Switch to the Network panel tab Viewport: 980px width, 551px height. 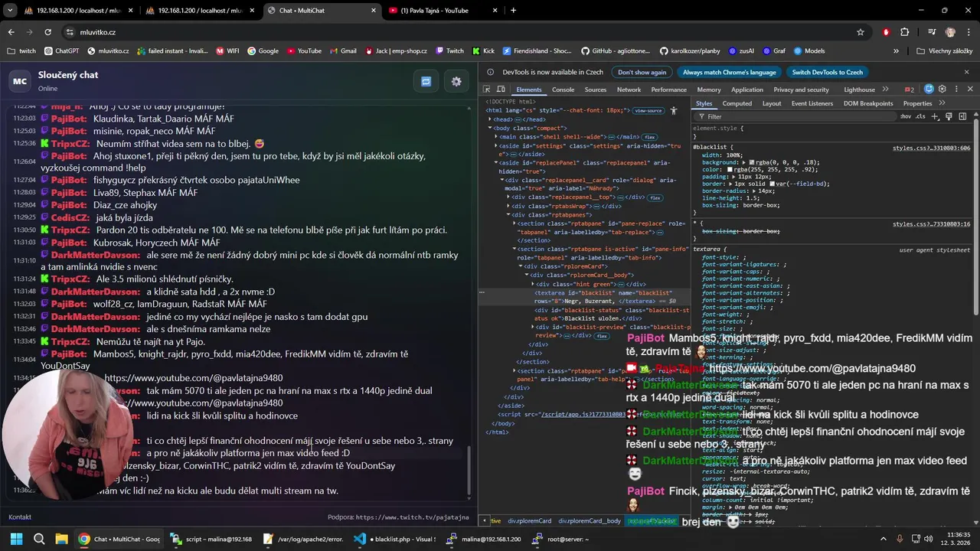(x=629, y=90)
